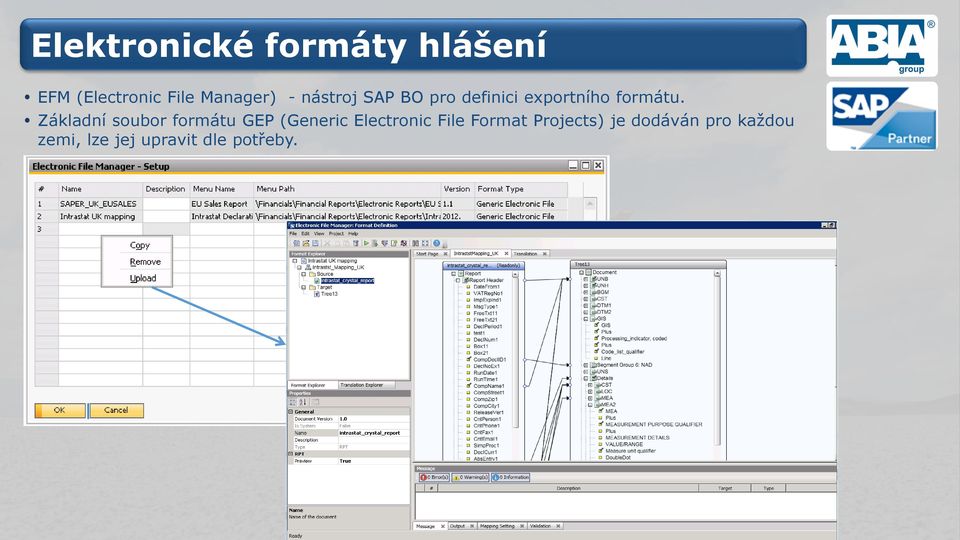Viewport: 960px width, 540px height.
Task: Select the intrastat_crystal_report tree item
Action: tap(347, 280)
